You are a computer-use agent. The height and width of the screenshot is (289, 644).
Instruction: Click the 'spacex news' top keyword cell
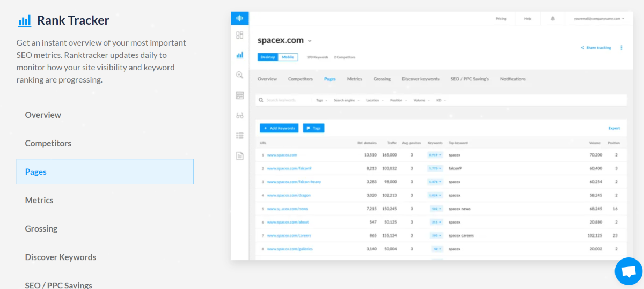459,209
